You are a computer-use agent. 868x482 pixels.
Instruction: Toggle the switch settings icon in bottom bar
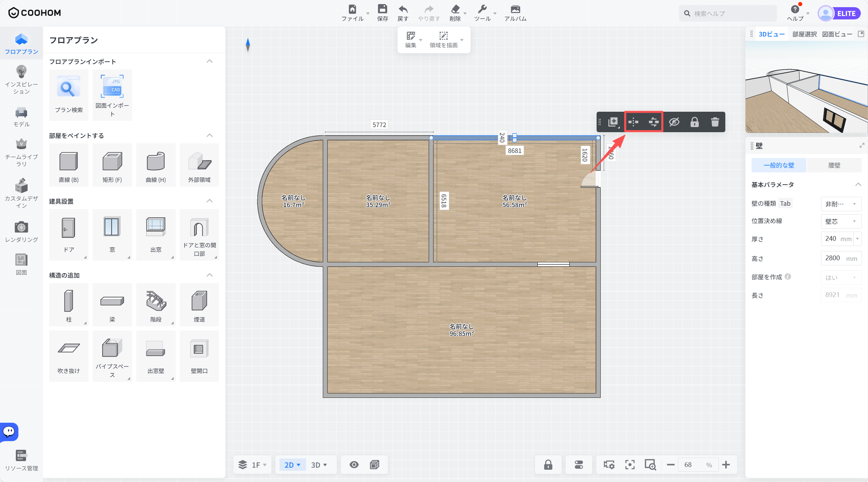click(x=579, y=465)
